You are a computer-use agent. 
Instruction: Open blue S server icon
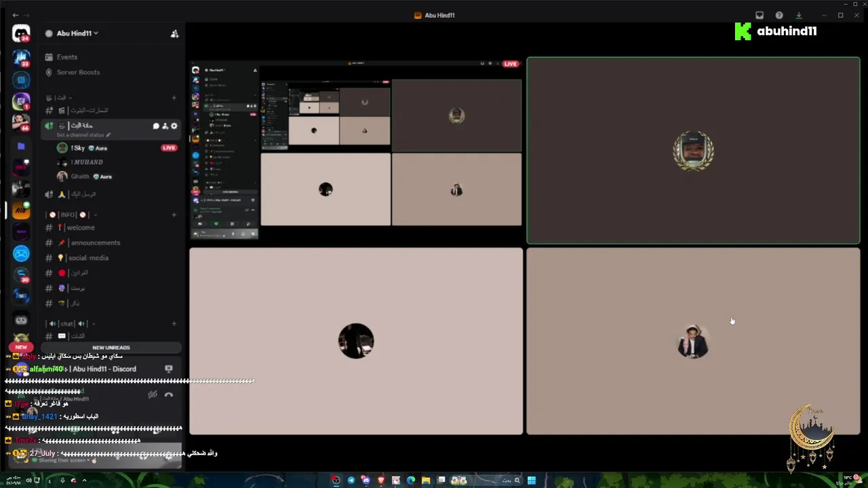pos(21,80)
